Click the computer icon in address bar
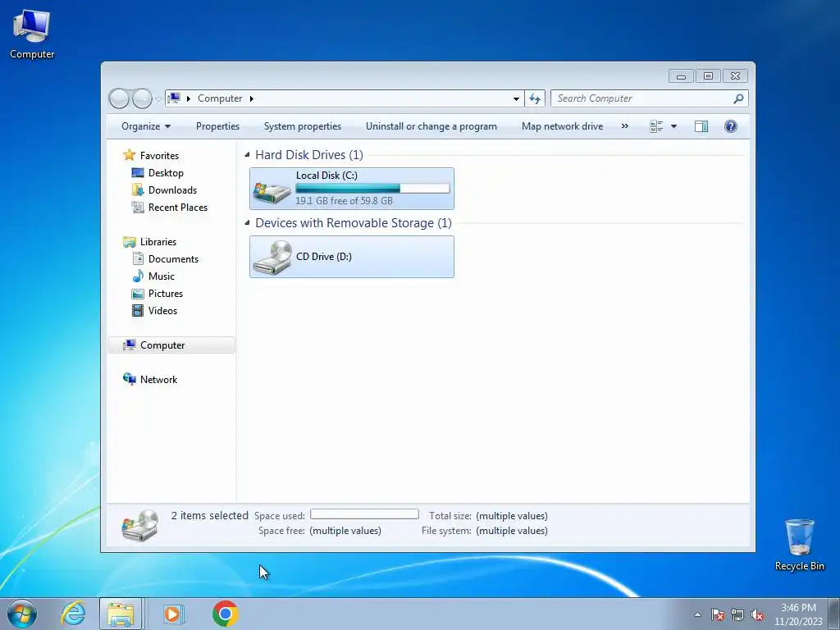The width and height of the screenshot is (840, 630). coord(174,98)
